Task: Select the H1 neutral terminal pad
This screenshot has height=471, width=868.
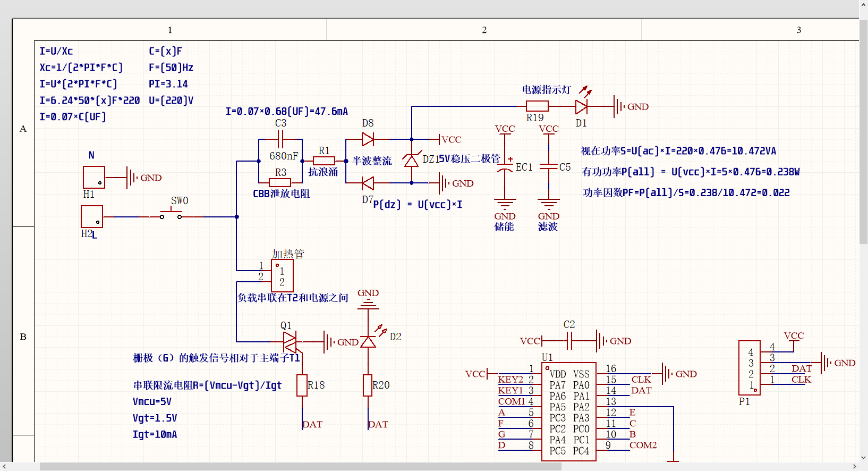Action: point(94,177)
